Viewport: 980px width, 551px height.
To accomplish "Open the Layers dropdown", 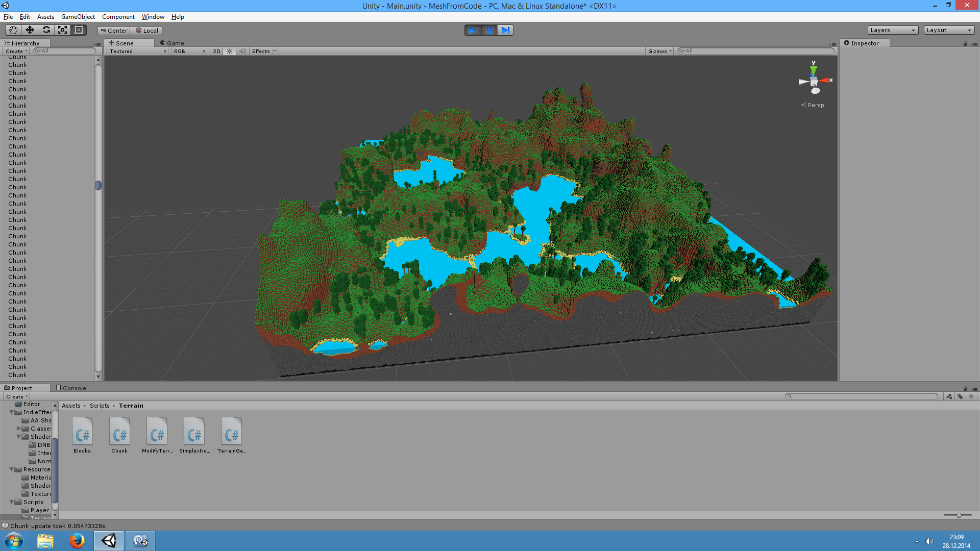I will pyautogui.click(x=893, y=30).
